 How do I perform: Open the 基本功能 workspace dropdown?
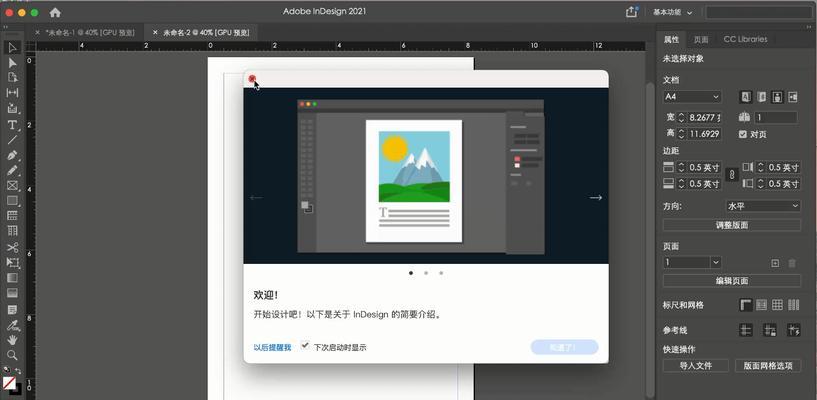click(x=673, y=12)
